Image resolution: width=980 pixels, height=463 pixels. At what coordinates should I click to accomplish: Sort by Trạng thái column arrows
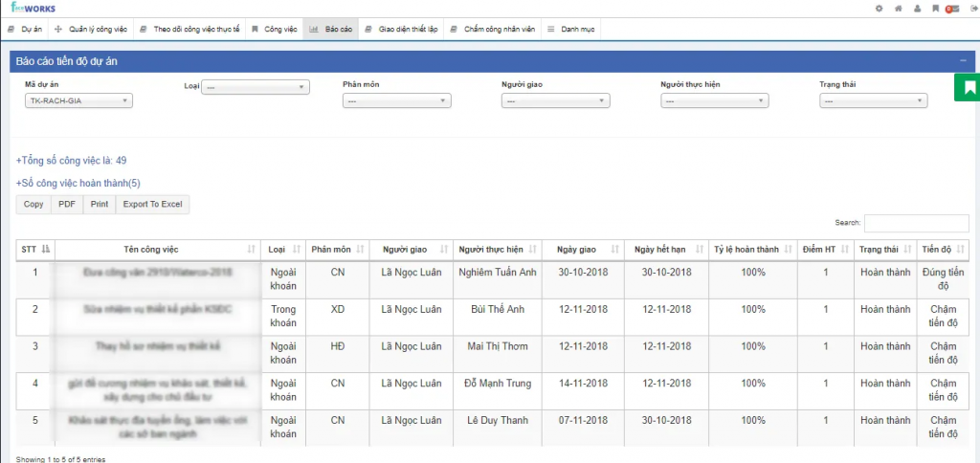coord(907,250)
